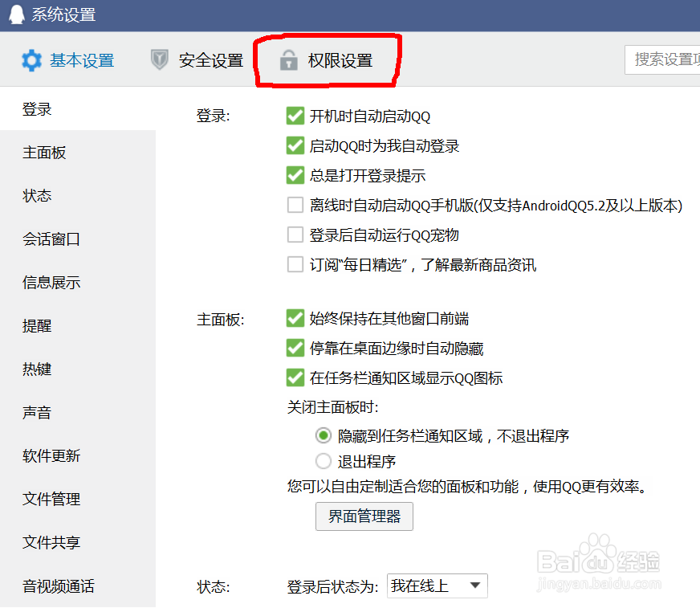Expand the 登录后状态为 dropdown 我在线上
Viewport: 700px width, 608px height.
tap(437, 586)
